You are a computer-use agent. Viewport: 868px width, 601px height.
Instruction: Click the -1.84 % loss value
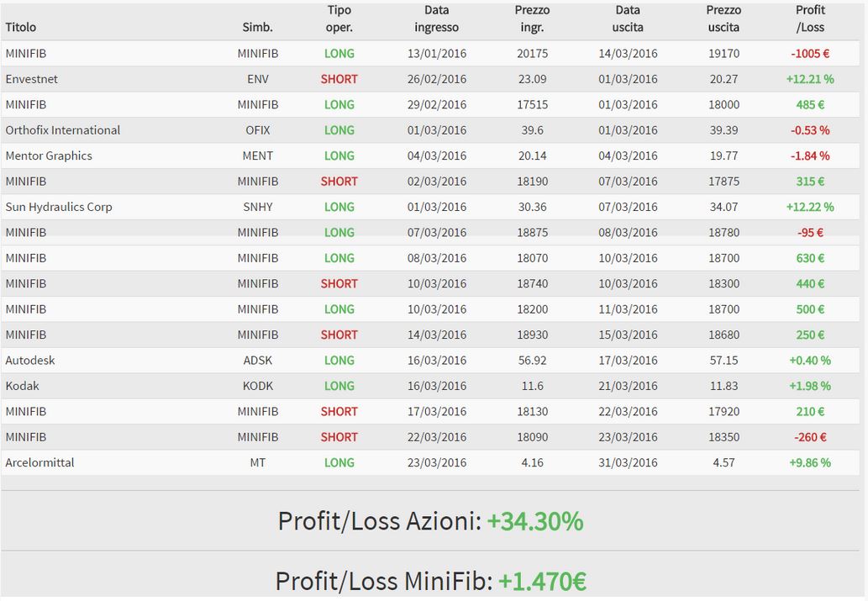coord(810,156)
